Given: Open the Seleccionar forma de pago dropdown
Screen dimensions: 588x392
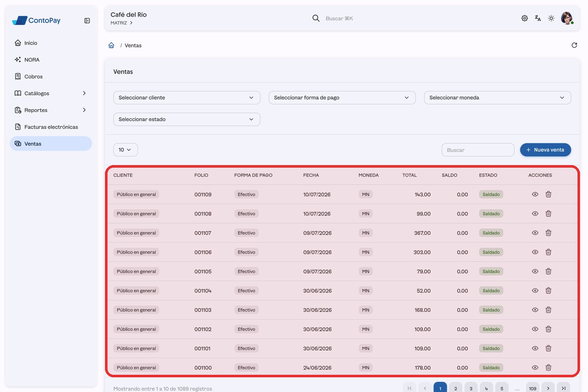Looking at the screenshot, I should tap(342, 97).
